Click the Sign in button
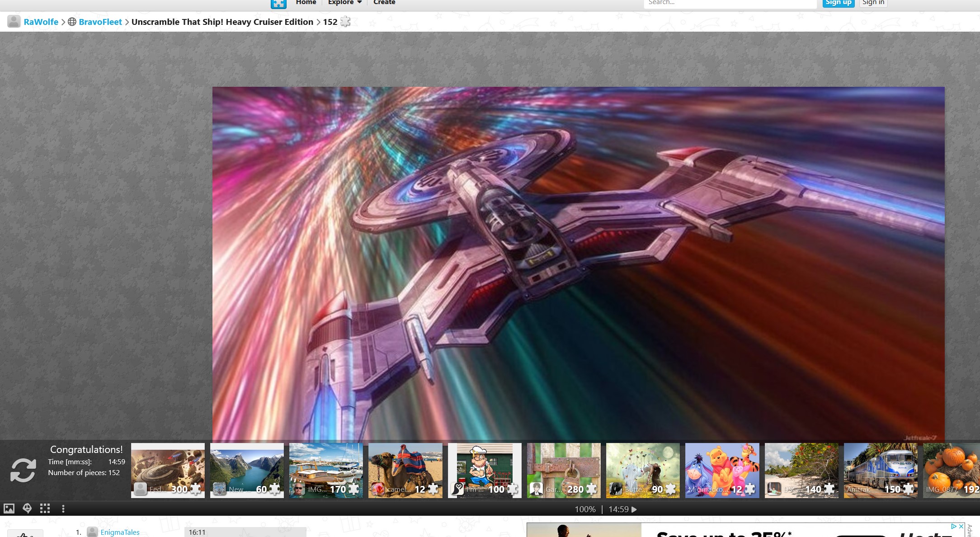The image size is (980, 537). click(873, 3)
